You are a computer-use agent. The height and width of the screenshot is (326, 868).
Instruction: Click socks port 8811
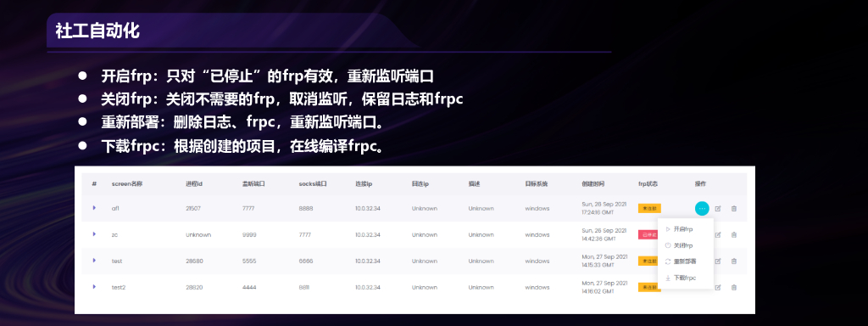click(x=305, y=287)
